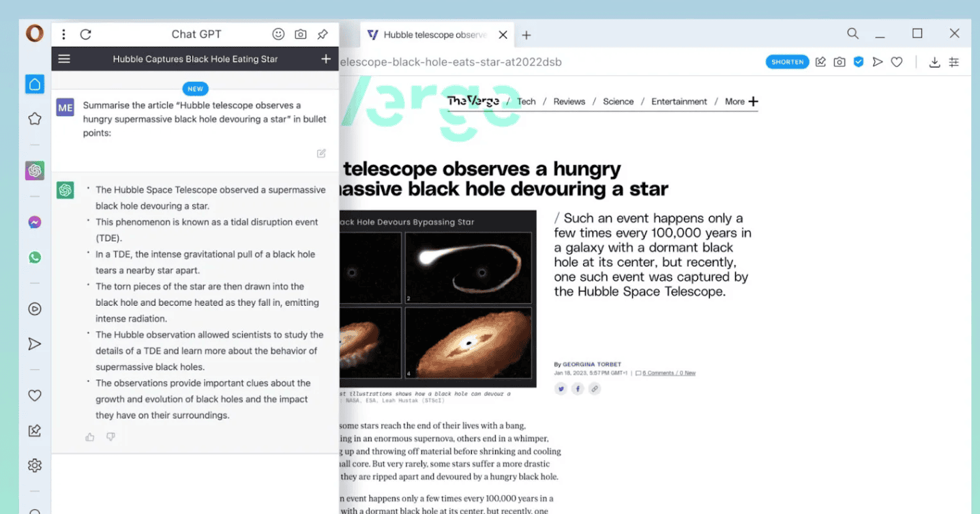Open the panel three-dot options menu
This screenshot has width=980, height=514.
click(x=63, y=34)
